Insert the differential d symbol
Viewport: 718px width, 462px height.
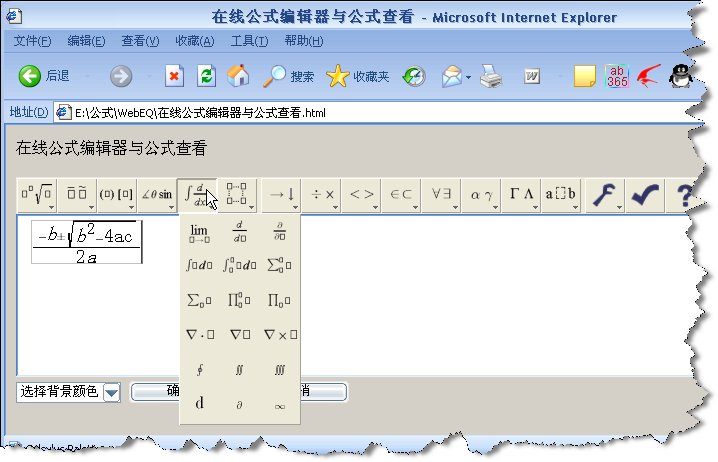(x=200, y=403)
